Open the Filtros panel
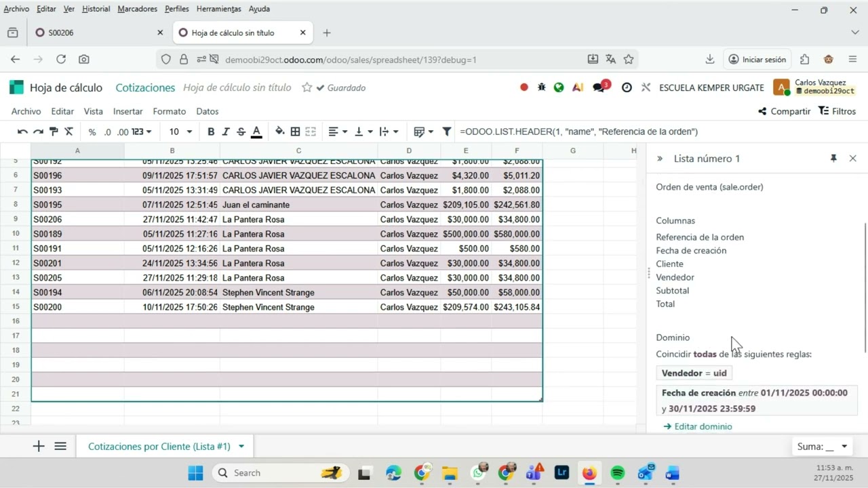Screen dimensions: 868x488 click(837, 111)
